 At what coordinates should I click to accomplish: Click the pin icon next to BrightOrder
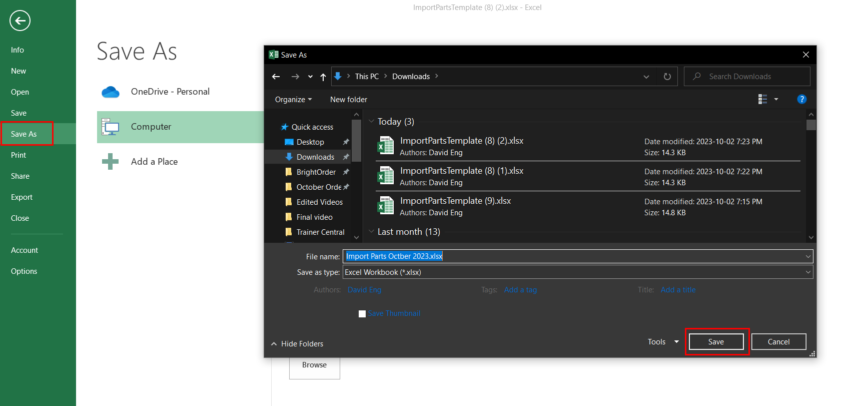tap(346, 172)
